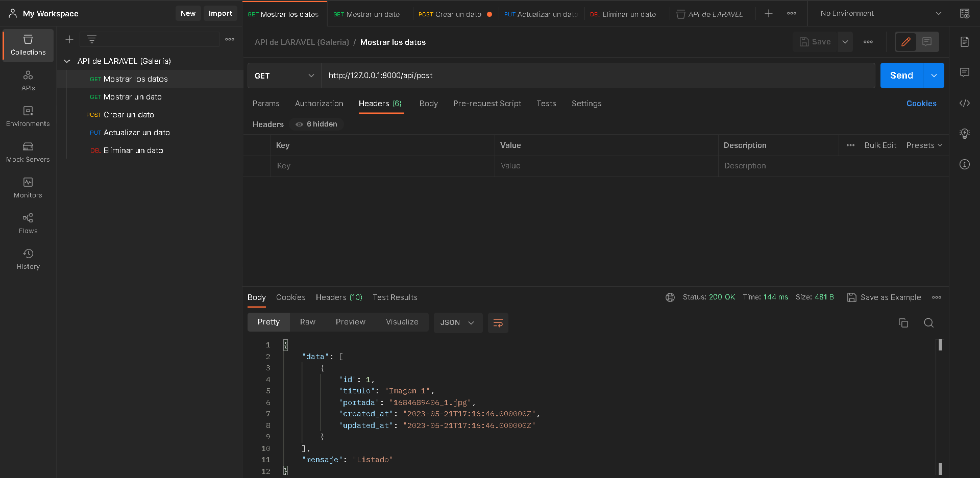The image size is (980, 478).
Task: Click the header Key input cell
Action: [383, 166]
